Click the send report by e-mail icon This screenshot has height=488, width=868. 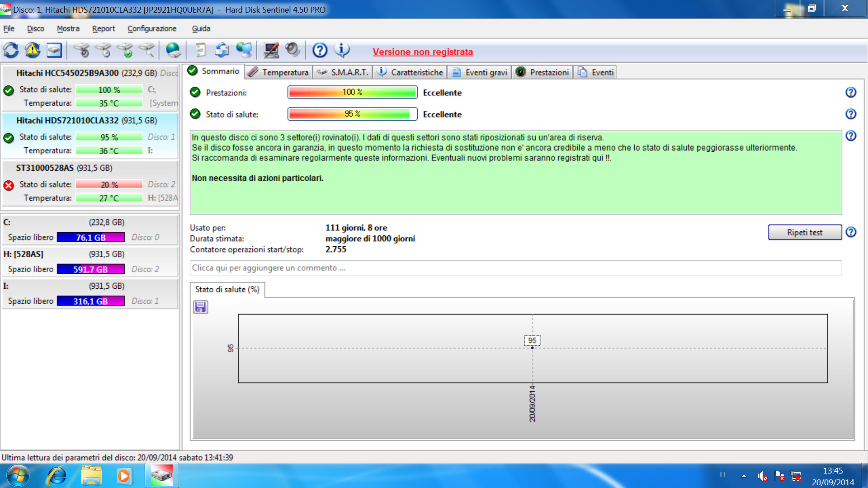[x=222, y=50]
